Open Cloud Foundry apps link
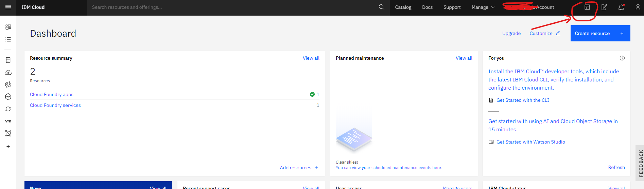This screenshot has width=644, height=189. pos(52,94)
